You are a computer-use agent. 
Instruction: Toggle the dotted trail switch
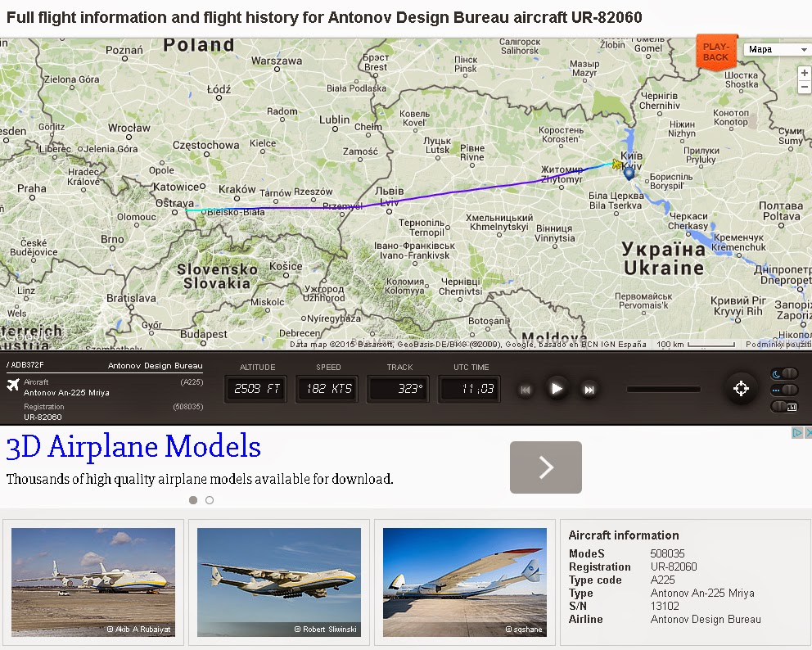pos(784,390)
